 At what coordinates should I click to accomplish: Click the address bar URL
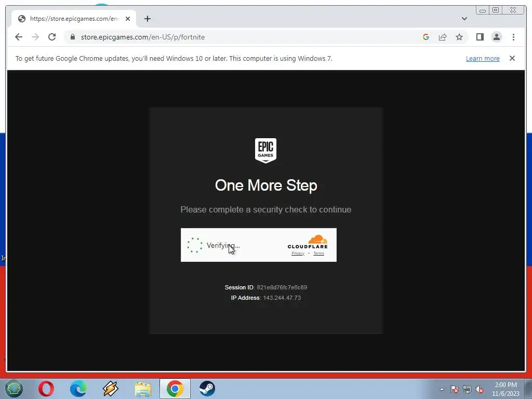pos(143,37)
